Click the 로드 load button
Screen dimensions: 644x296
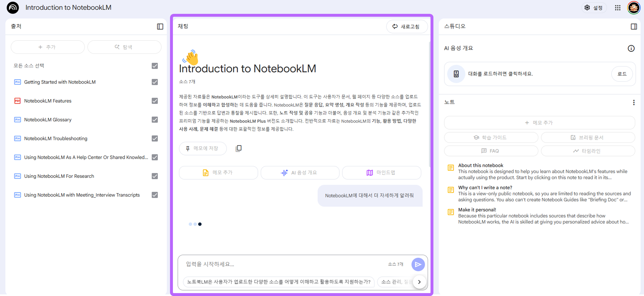coord(622,74)
